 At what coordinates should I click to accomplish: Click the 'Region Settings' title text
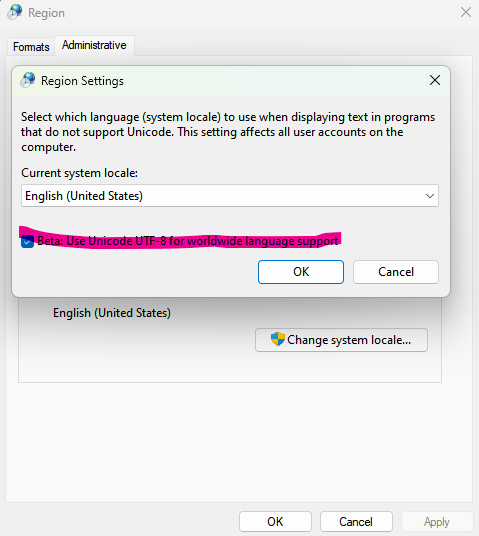click(82, 81)
